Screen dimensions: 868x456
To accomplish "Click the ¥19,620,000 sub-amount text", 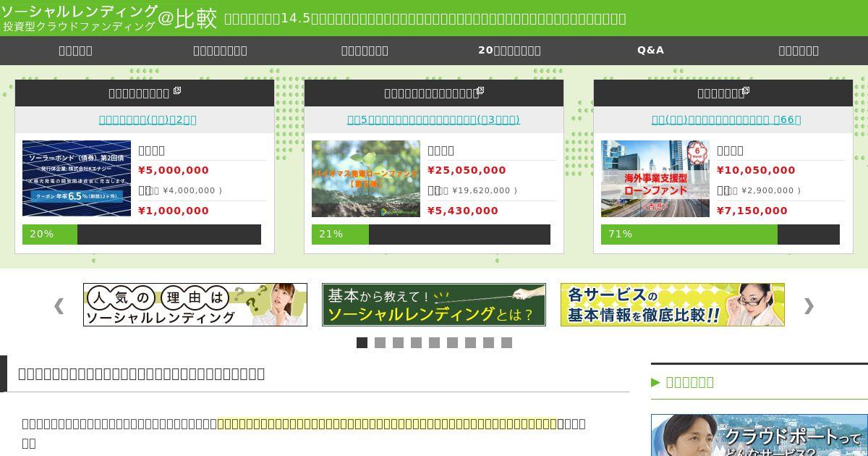I will tap(482, 190).
